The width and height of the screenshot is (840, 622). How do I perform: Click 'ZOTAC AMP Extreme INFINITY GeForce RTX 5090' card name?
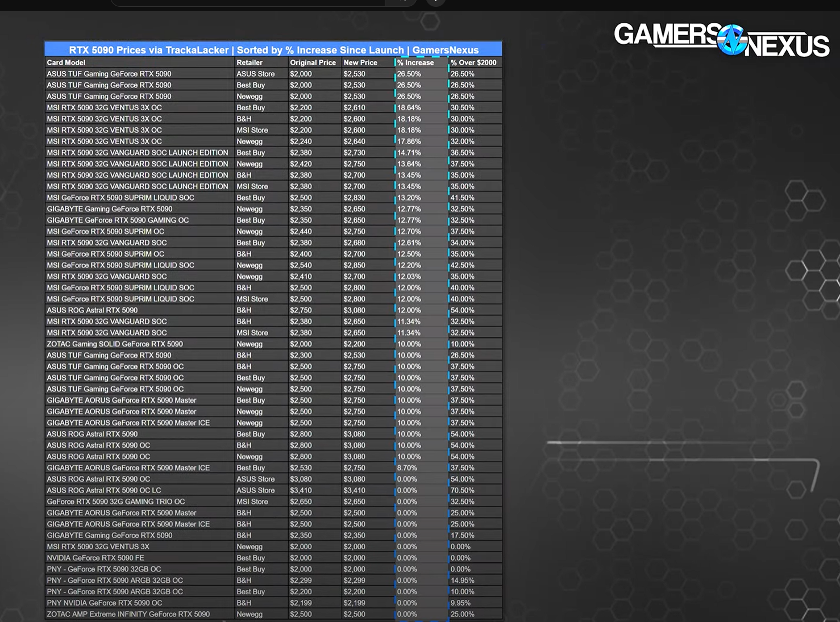coord(128,614)
